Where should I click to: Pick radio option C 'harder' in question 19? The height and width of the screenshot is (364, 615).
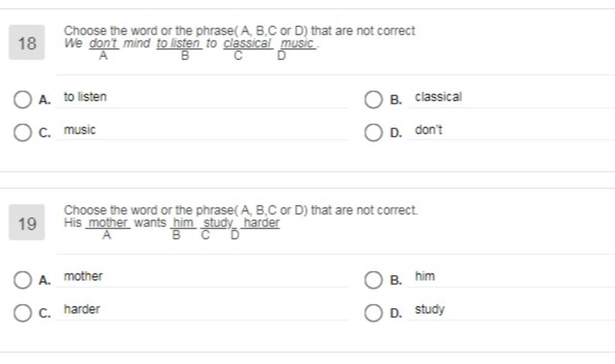pos(22,313)
